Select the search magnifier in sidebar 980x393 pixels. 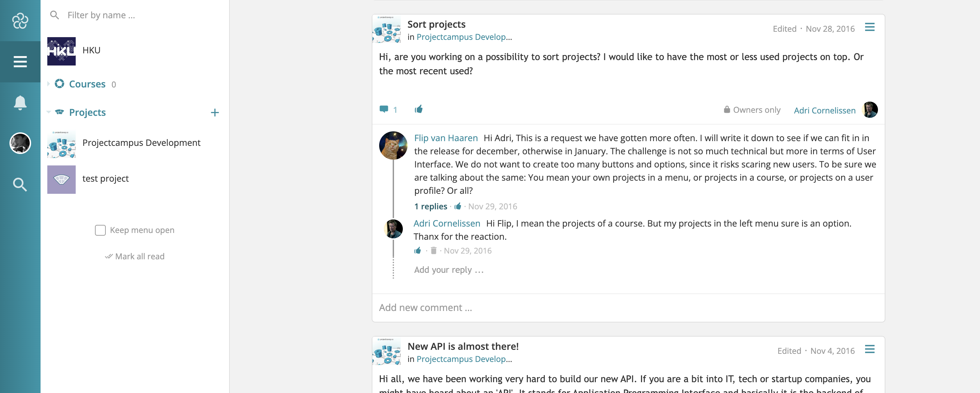coord(20,184)
